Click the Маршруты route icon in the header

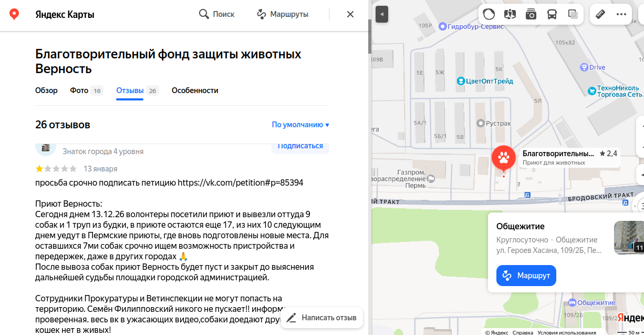[262, 14]
